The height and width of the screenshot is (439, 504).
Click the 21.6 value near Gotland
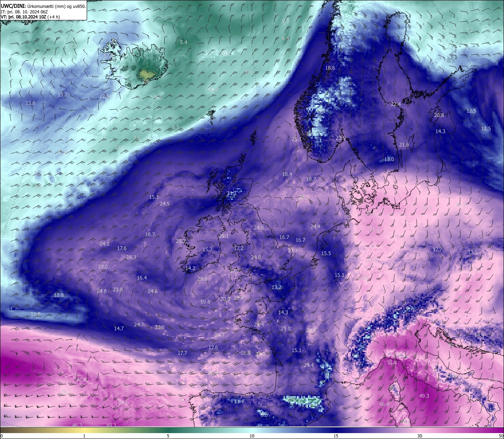(x=404, y=144)
